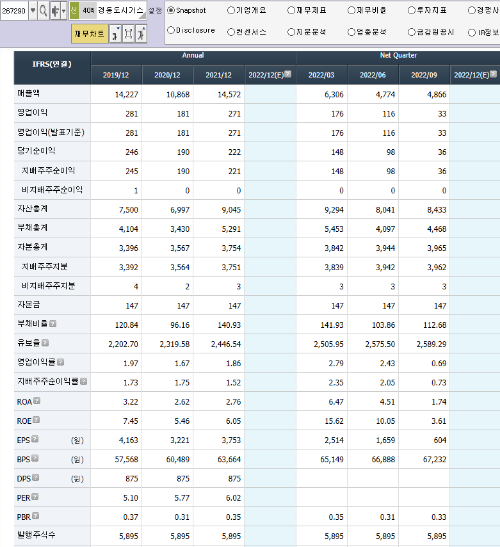Click the 경동도시가스 company name box
Image resolution: width=500 pixels, height=547 pixels.
[x=120, y=11]
